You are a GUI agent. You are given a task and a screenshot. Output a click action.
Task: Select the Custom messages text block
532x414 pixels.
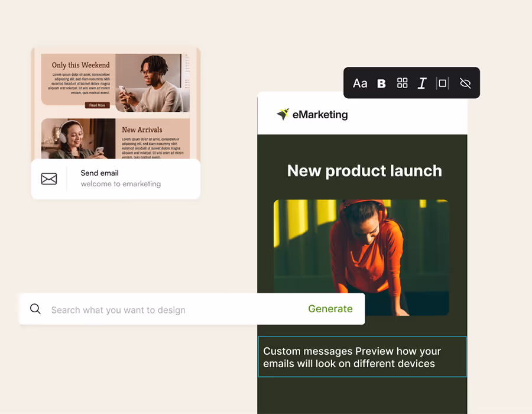(362, 357)
